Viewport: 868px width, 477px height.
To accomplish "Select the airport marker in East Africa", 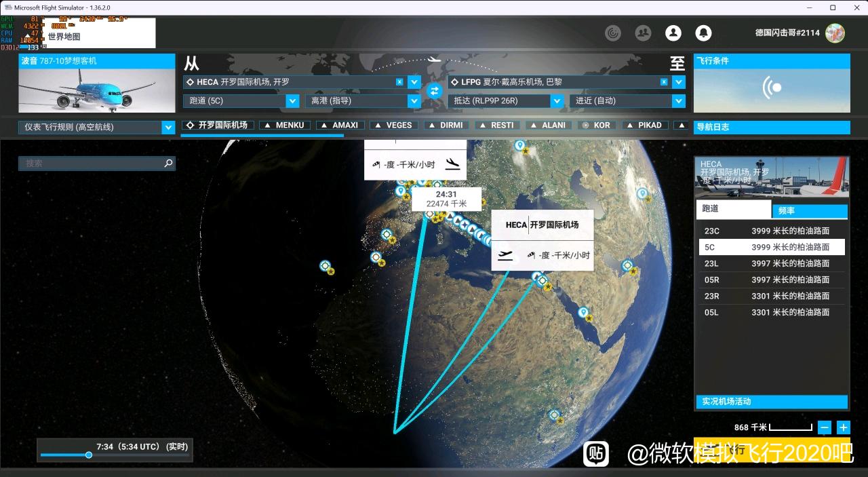I will tap(555, 415).
